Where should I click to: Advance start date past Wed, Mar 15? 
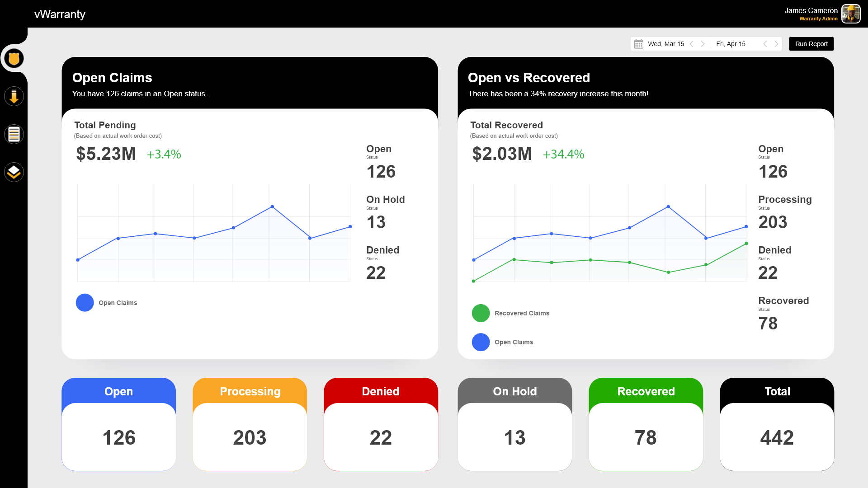703,44
